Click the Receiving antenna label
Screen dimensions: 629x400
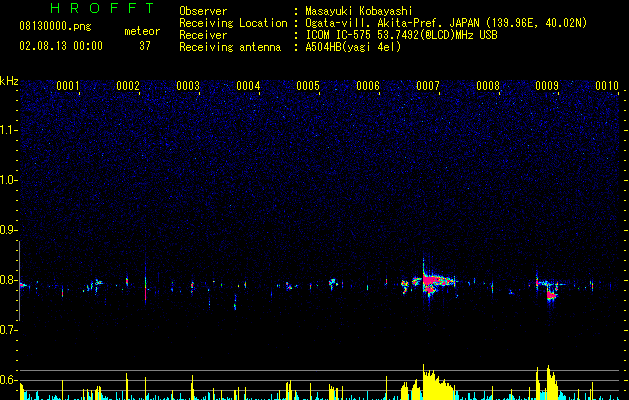click(x=230, y=47)
